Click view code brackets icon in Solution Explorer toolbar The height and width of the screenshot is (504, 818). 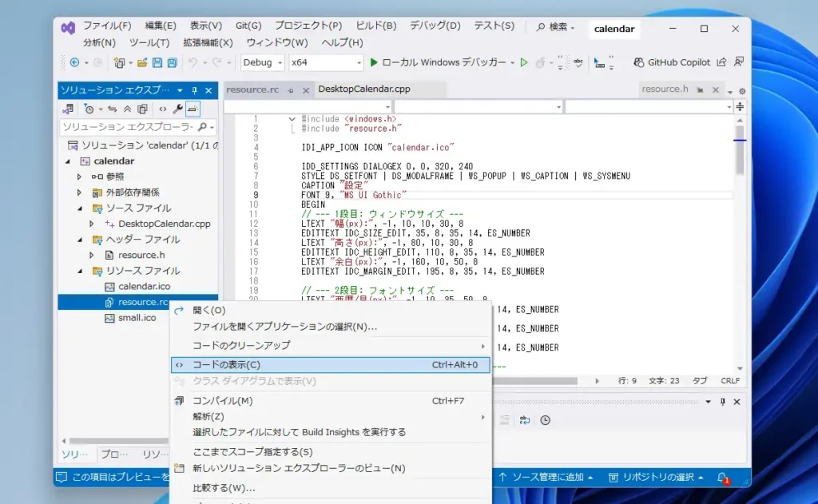[163, 109]
